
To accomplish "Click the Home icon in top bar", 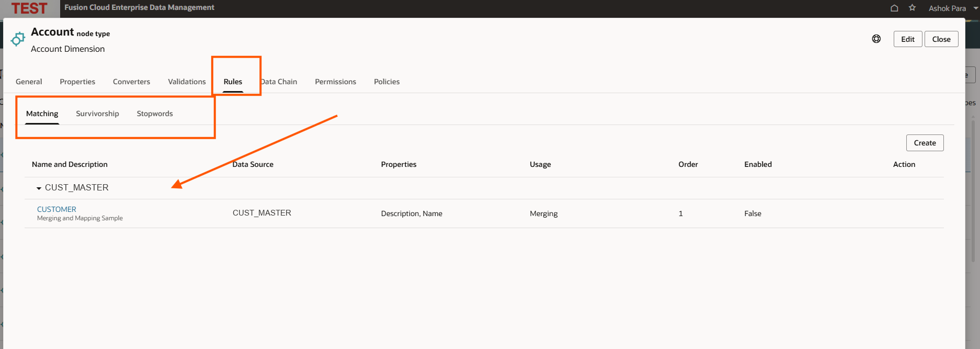I will pyautogui.click(x=894, y=8).
